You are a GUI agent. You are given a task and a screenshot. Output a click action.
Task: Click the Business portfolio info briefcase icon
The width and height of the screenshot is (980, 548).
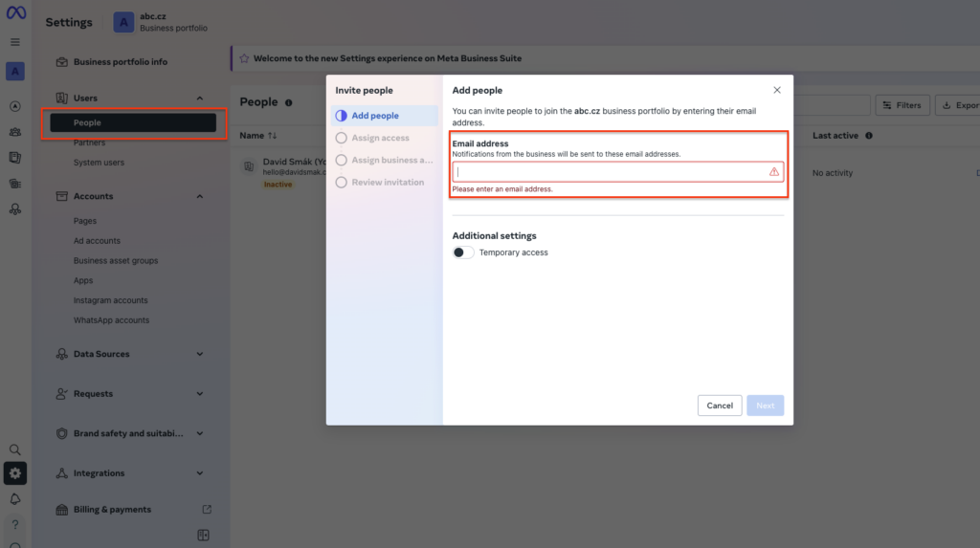(61, 62)
